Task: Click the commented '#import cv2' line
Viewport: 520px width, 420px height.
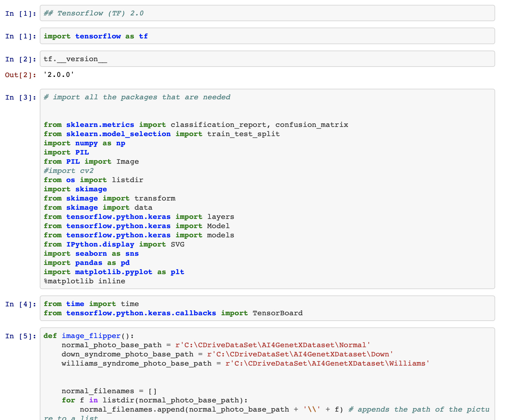Action: (x=69, y=171)
